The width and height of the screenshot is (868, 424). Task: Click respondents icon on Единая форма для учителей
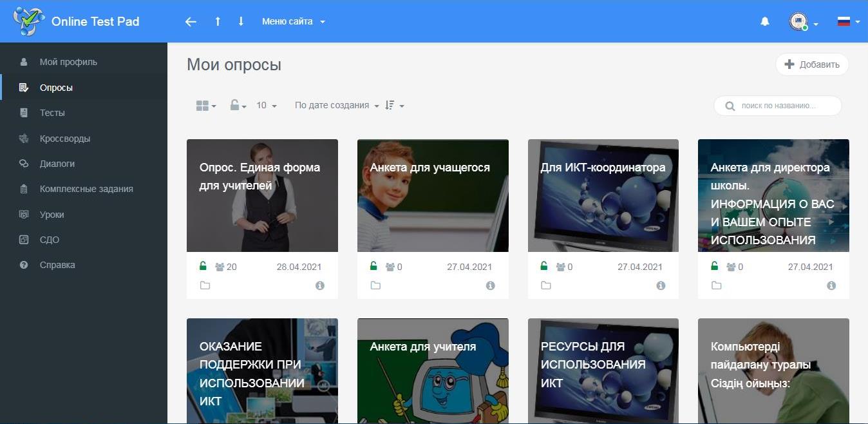tap(220, 267)
